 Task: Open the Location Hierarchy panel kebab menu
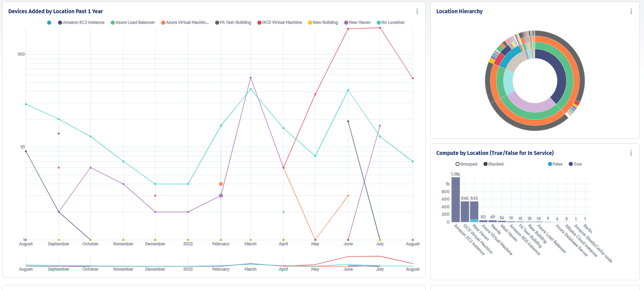[x=631, y=12]
